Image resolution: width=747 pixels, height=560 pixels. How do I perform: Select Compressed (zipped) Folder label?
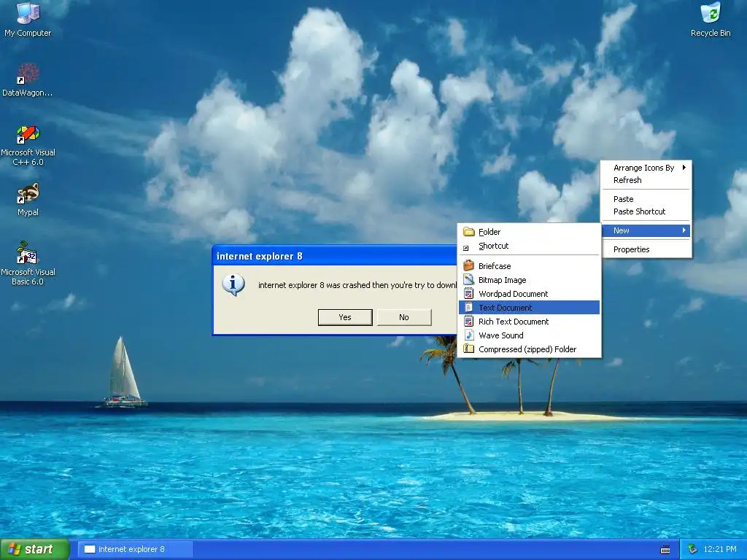click(x=527, y=349)
